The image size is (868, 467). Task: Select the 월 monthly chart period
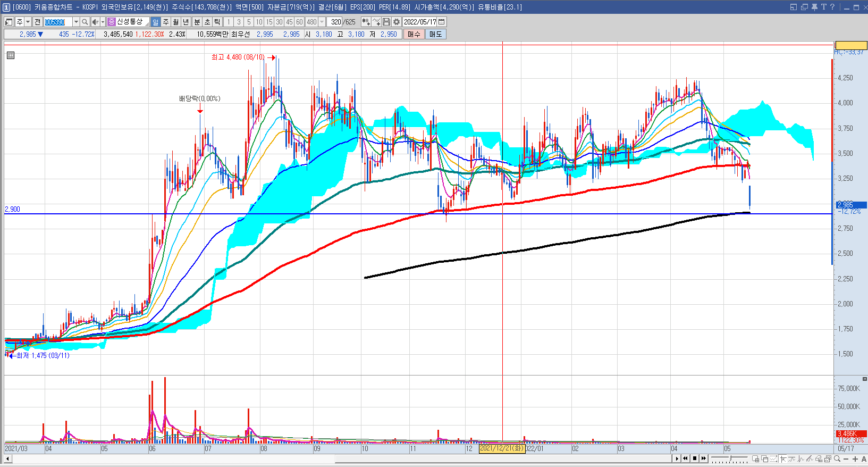(176, 22)
